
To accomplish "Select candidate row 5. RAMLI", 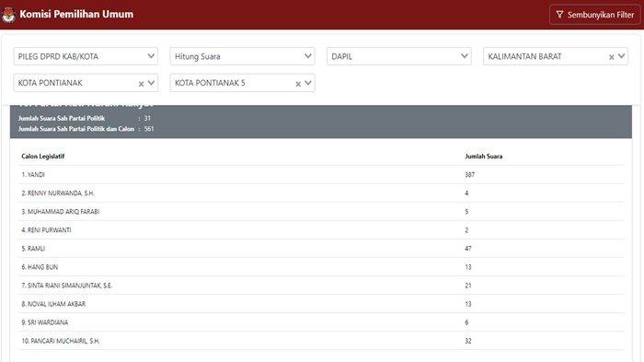I will tap(321, 249).
